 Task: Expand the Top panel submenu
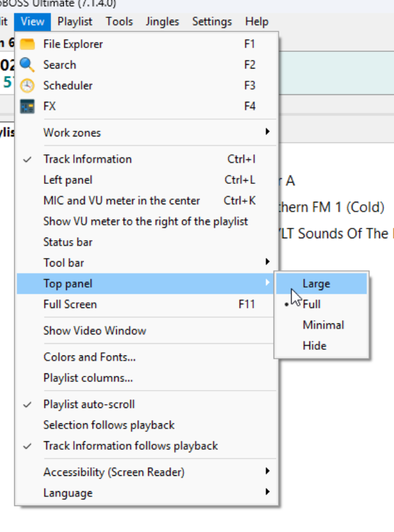click(x=146, y=284)
